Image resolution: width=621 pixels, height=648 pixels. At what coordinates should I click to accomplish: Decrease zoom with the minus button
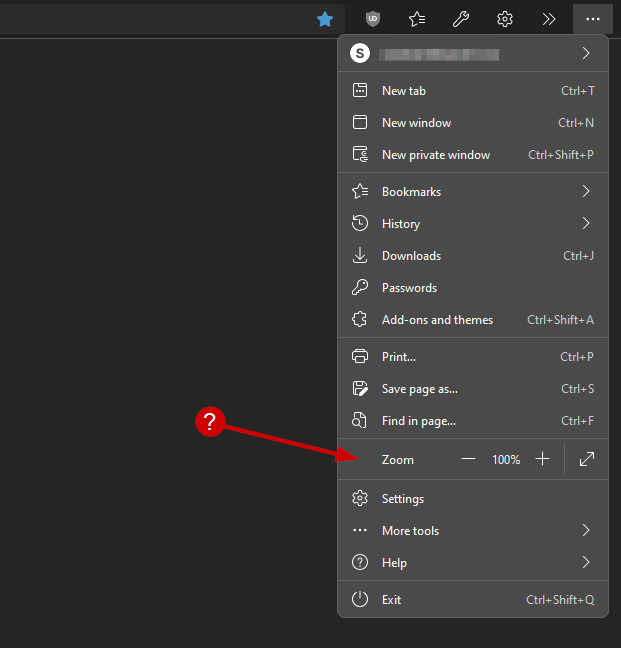coord(468,459)
